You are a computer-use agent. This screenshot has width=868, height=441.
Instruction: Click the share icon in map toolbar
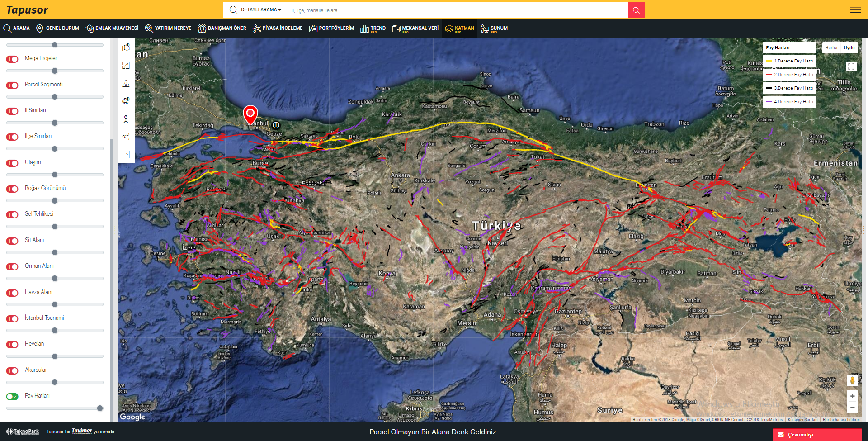(x=126, y=137)
